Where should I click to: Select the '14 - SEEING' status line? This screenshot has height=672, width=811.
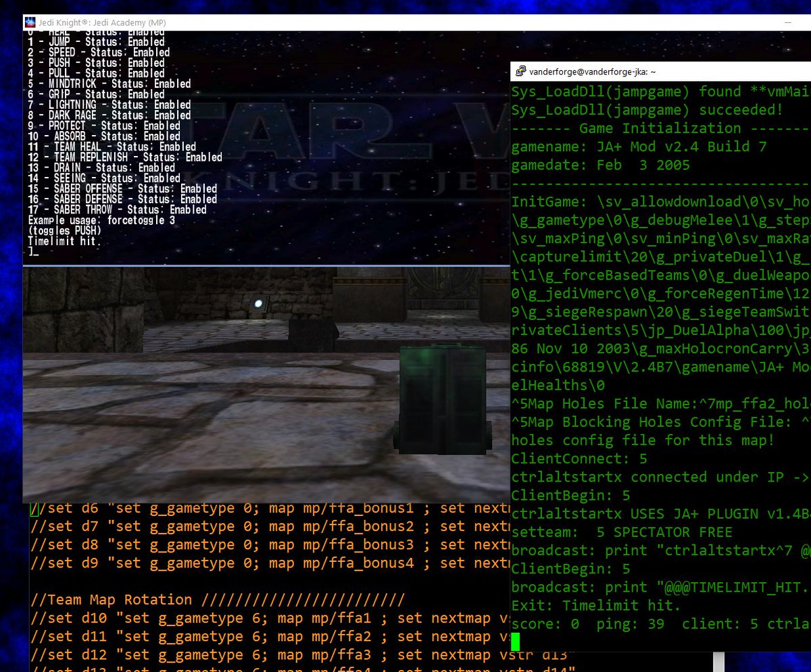104,178
